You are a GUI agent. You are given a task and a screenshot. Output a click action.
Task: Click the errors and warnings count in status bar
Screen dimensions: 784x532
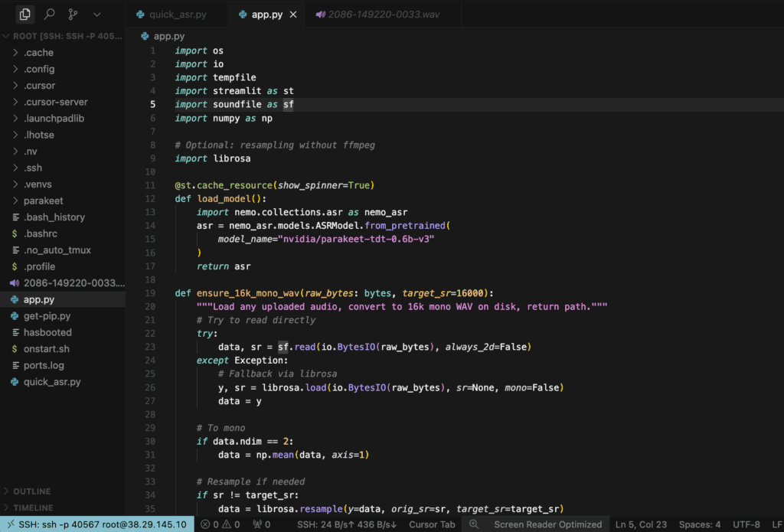pos(220,524)
